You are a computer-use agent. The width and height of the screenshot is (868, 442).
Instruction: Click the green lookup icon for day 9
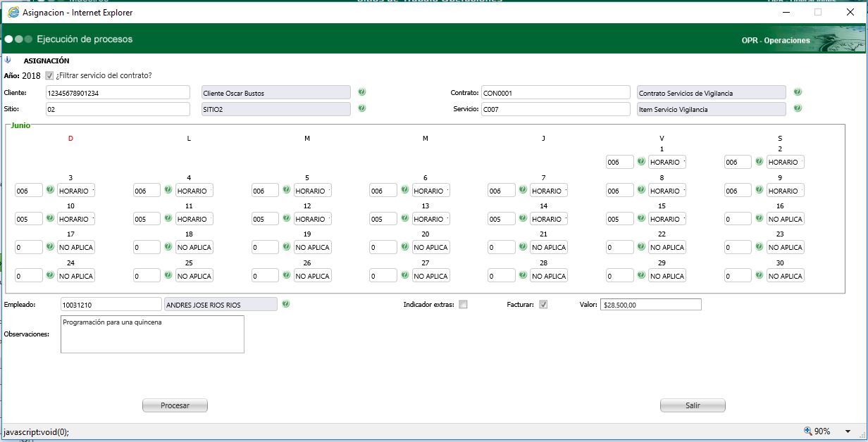coord(759,190)
